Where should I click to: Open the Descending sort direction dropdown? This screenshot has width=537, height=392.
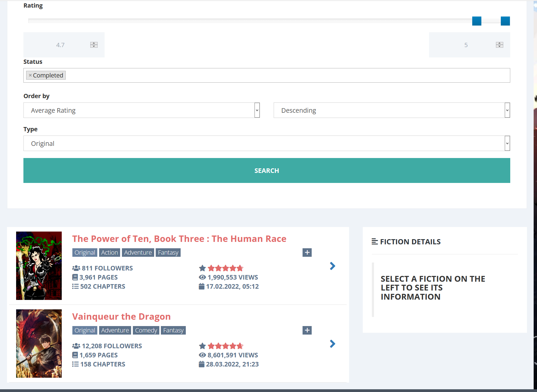391,110
